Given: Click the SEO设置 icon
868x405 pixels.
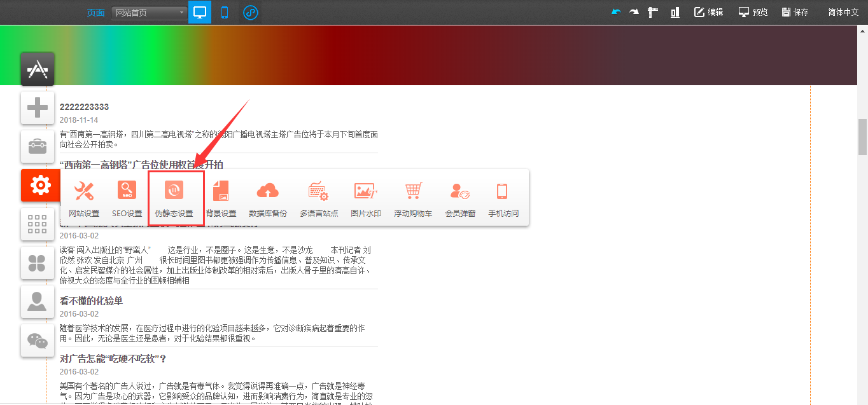Looking at the screenshot, I should coord(127,197).
